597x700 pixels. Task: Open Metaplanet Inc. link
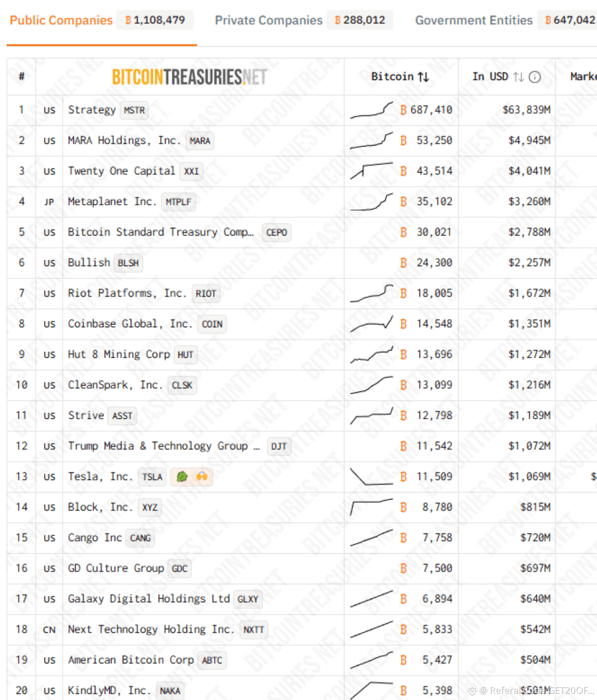[112, 202]
